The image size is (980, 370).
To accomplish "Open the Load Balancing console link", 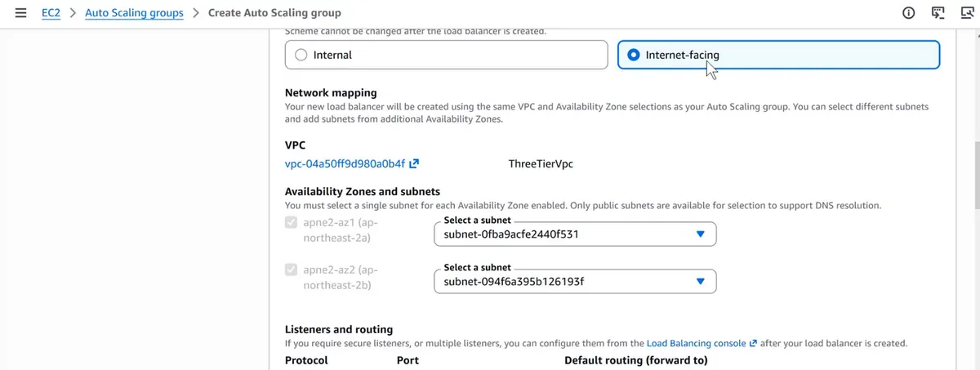I will (696, 343).
